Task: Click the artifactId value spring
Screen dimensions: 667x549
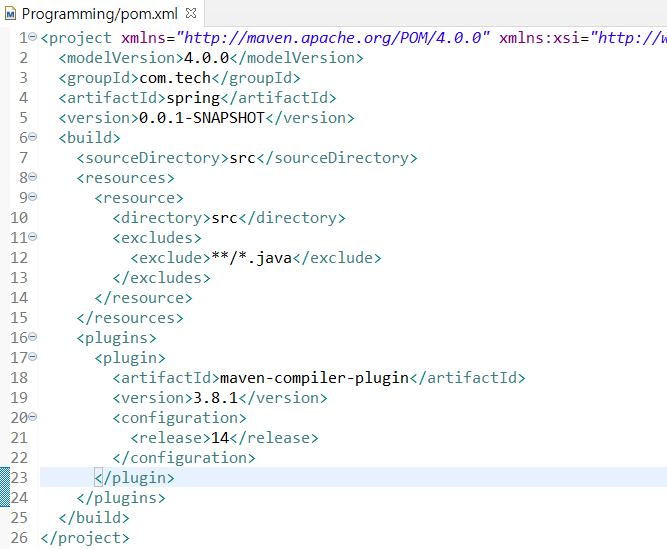Action: [193, 98]
